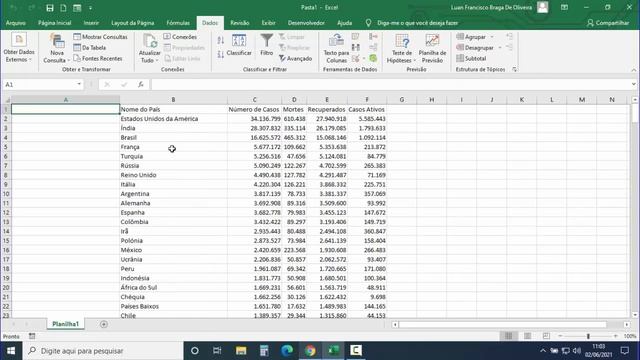
Task: Open the Revisão tab
Action: pyautogui.click(x=240, y=23)
